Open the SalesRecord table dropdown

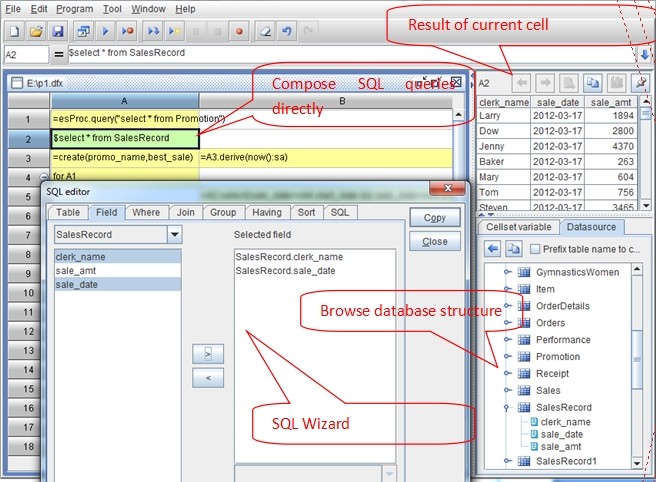[x=174, y=235]
